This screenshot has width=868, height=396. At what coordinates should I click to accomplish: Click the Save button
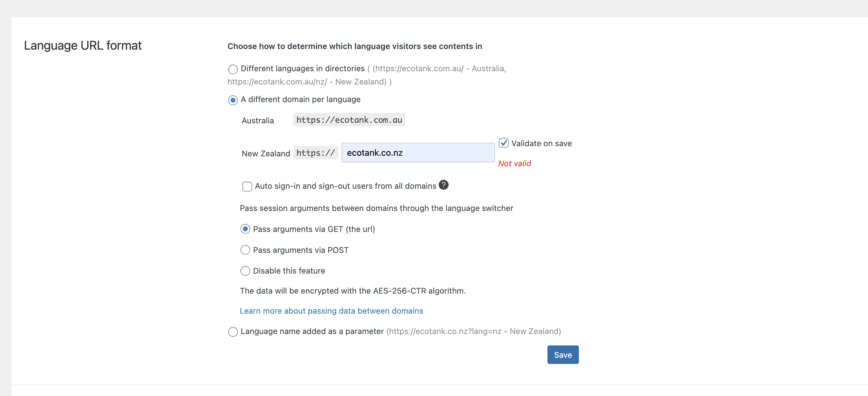pos(563,355)
